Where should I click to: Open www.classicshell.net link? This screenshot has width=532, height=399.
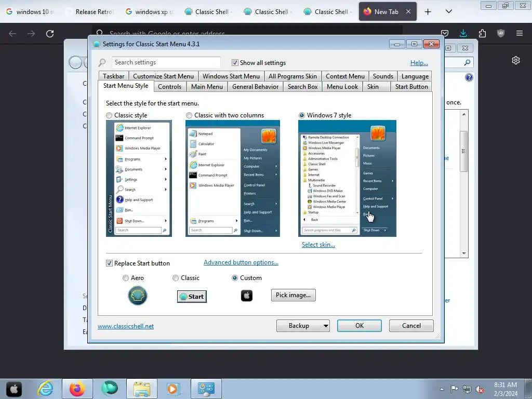[x=126, y=326]
